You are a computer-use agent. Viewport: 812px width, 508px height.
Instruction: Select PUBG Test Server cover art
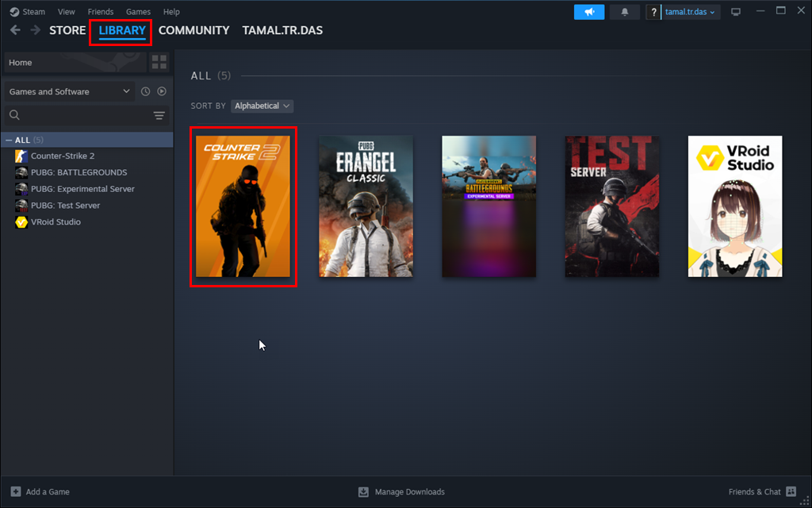click(612, 206)
